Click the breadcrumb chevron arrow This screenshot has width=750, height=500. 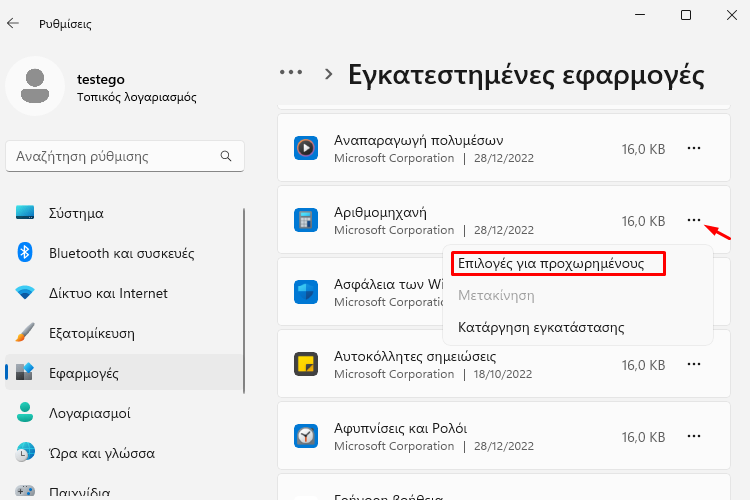(x=328, y=74)
